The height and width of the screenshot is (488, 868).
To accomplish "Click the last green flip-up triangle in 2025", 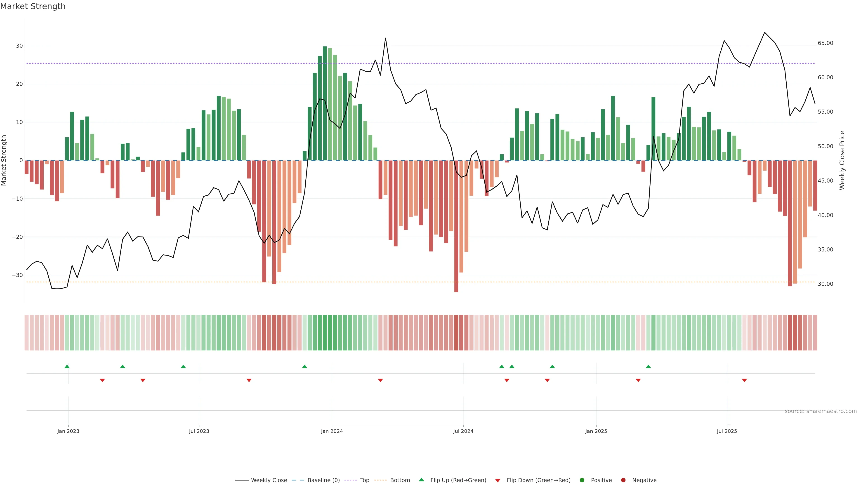I will coord(648,366).
